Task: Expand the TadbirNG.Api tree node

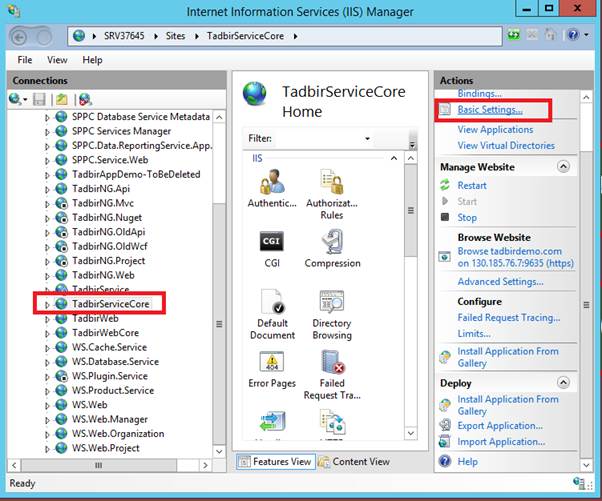Action: 47,189
